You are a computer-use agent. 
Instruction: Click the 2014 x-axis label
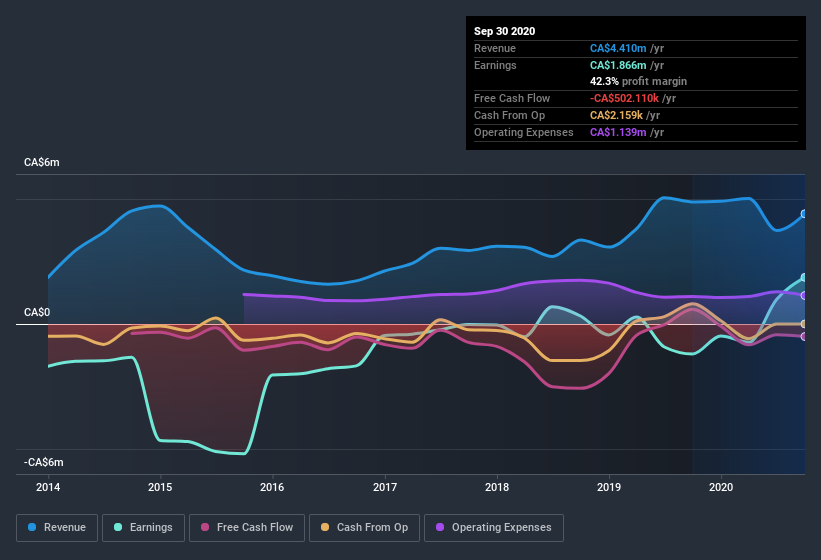[x=48, y=487]
